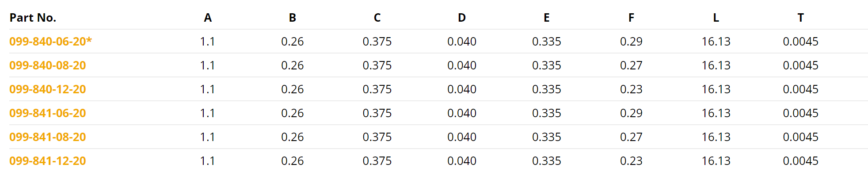Open part number 099-840-12-20 link
Screen dimensions: 868x172
48,89
